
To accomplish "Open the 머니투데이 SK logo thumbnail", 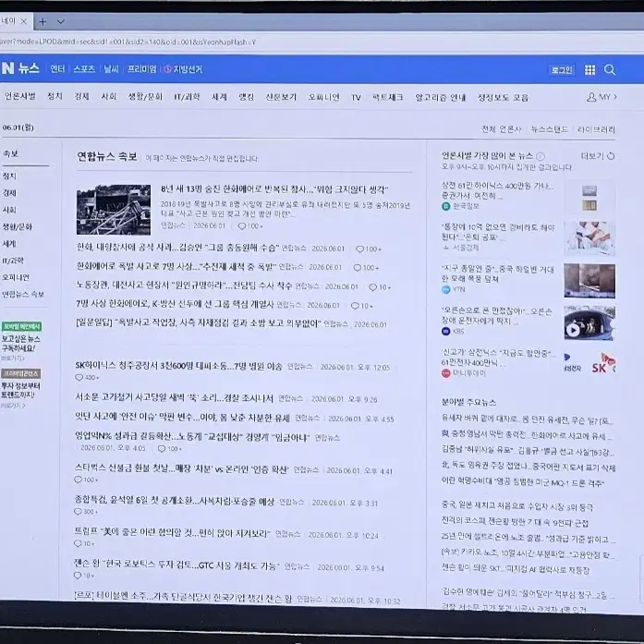I will [x=589, y=364].
